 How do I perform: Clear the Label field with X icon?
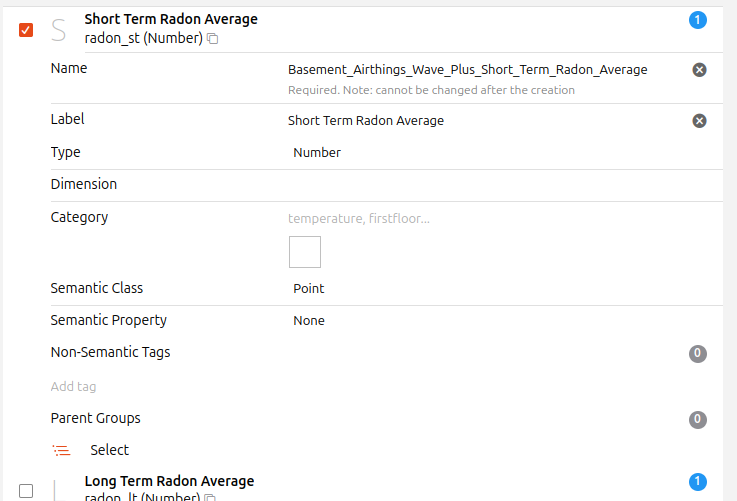tap(699, 121)
